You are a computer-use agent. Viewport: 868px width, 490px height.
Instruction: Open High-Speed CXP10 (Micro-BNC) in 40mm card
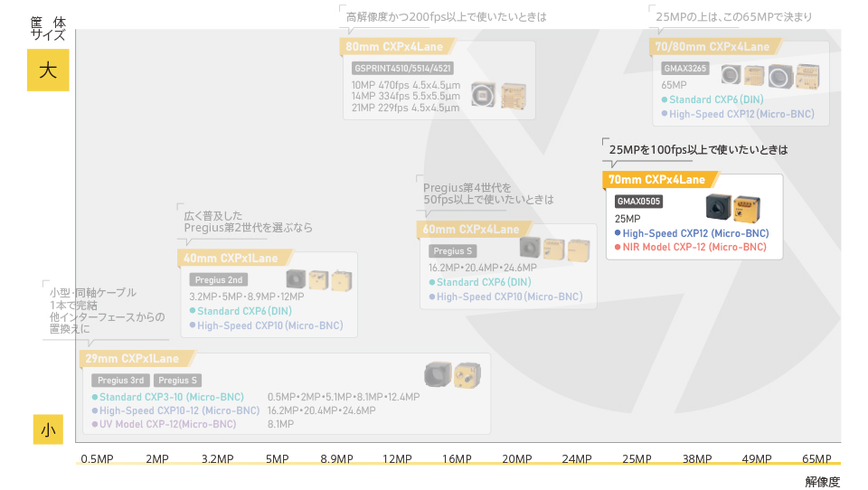(269, 325)
